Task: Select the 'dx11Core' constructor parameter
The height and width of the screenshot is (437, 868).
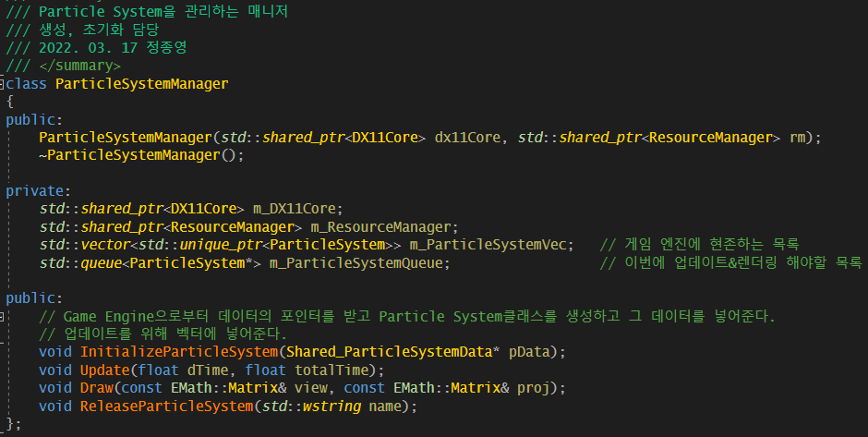Action: coord(467,138)
